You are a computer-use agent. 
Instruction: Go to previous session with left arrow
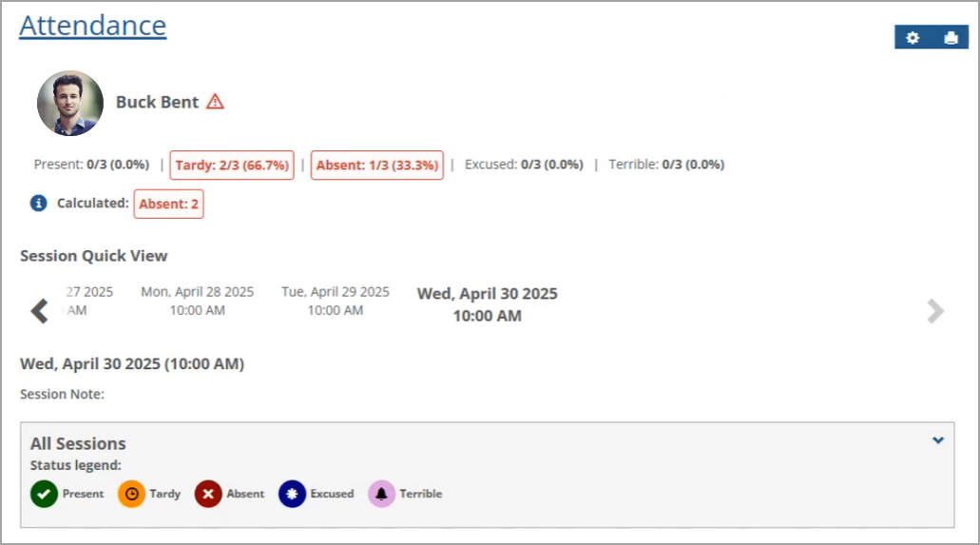39,311
